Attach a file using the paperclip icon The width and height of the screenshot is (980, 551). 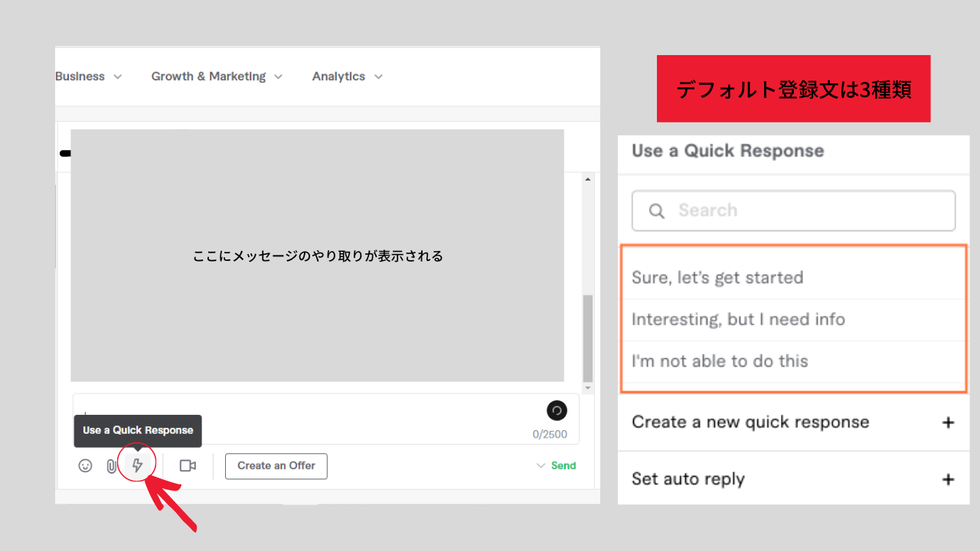coord(111,465)
